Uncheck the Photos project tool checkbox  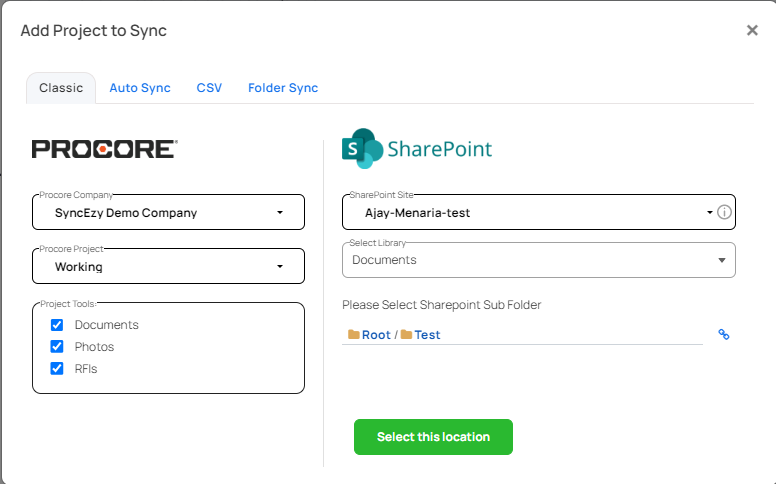(57, 346)
